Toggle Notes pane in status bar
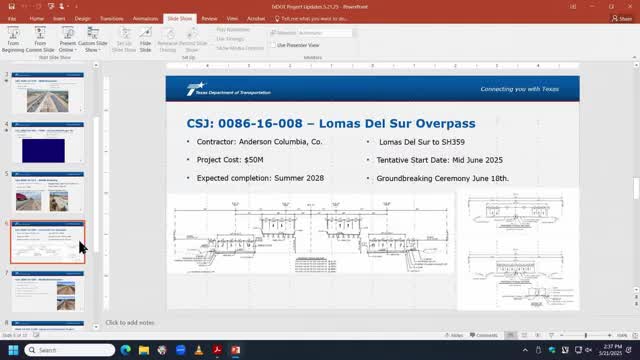 coord(454,335)
